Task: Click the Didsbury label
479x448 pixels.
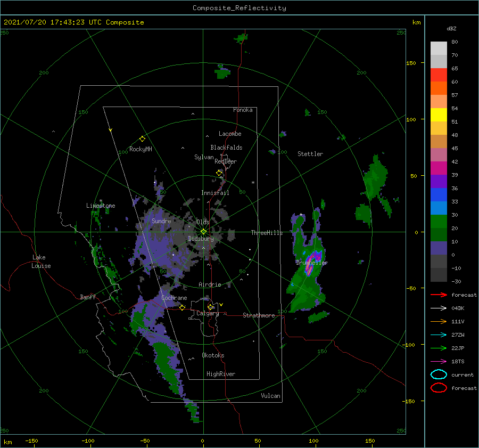Action: point(201,239)
